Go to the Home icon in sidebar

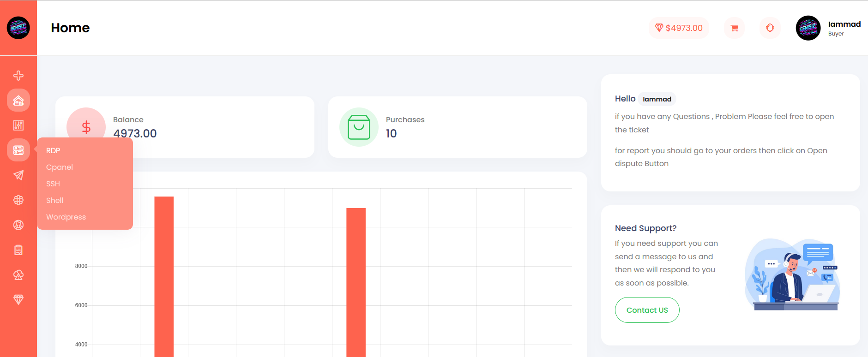(x=18, y=101)
